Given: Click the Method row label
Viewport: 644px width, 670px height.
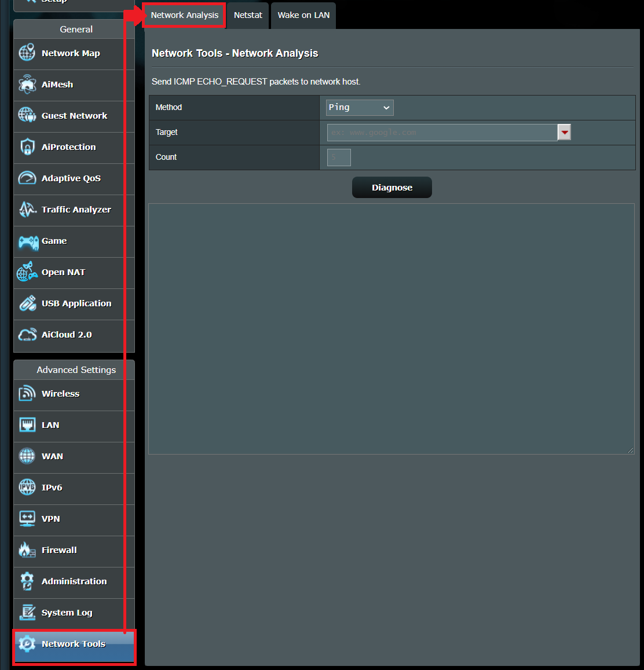Looking at the screenshot, I should click(x=169, y=107).
